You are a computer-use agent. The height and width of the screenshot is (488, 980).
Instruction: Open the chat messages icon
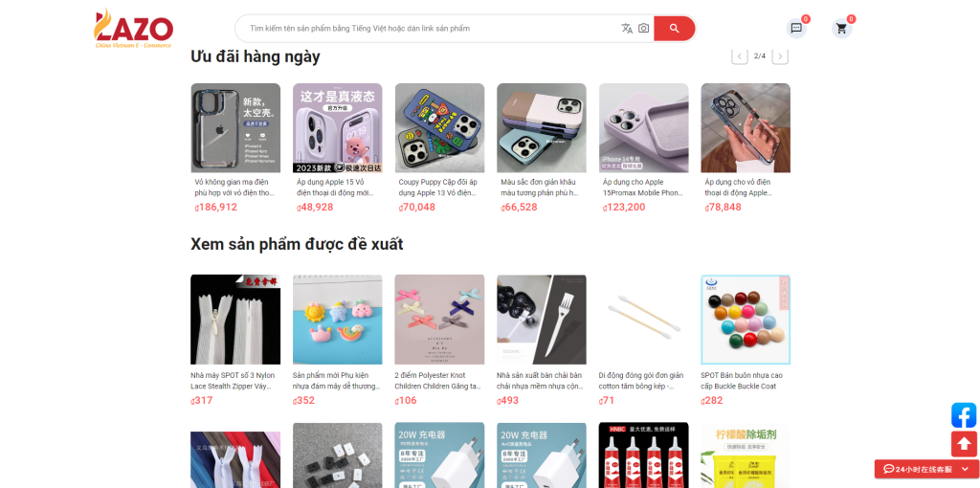(x=796, y=28)
